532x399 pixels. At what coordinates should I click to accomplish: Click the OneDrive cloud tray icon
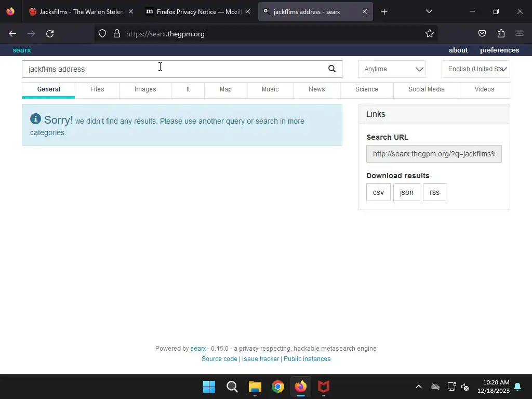pyautogui.click(x=435, y=387)
